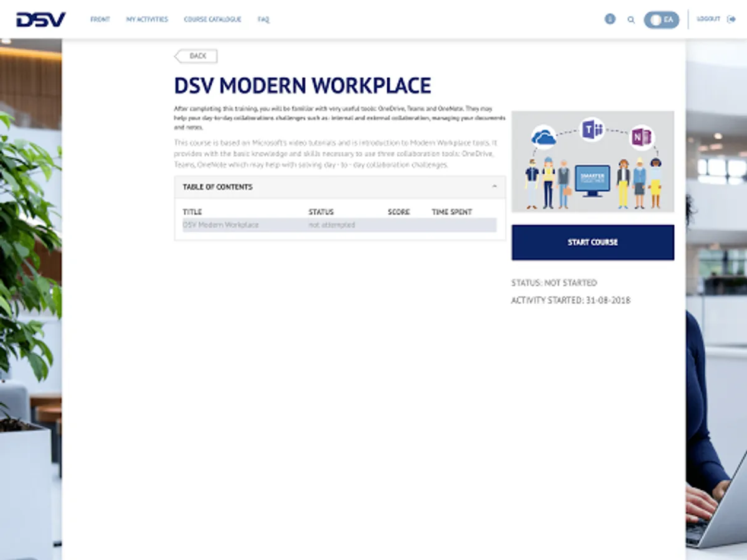Click the DSV logo in header
The width and height of the screenshot is (747, 560).
click(41, 19)
